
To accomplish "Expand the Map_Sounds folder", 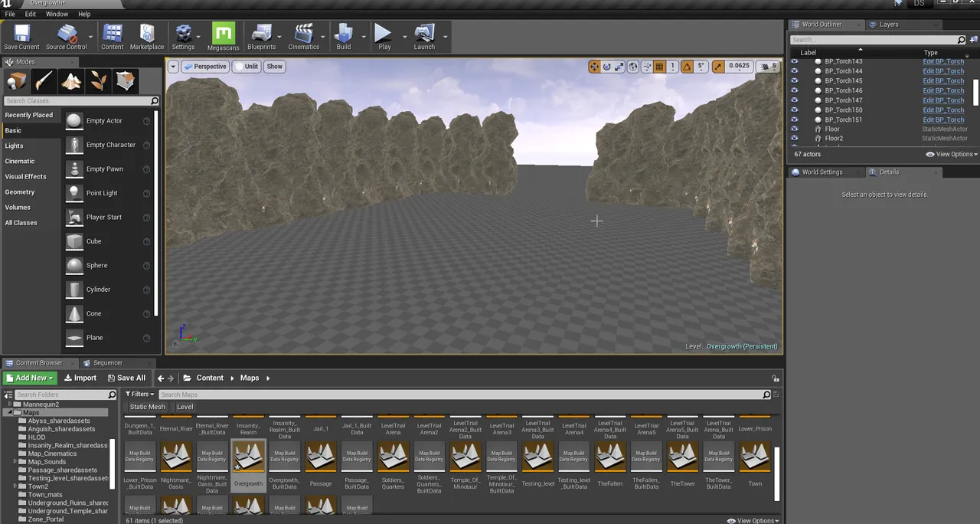I will pos(15,462).
